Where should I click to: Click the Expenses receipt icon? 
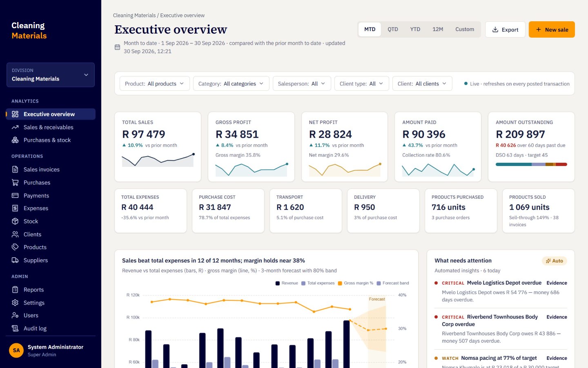(15, 208)
